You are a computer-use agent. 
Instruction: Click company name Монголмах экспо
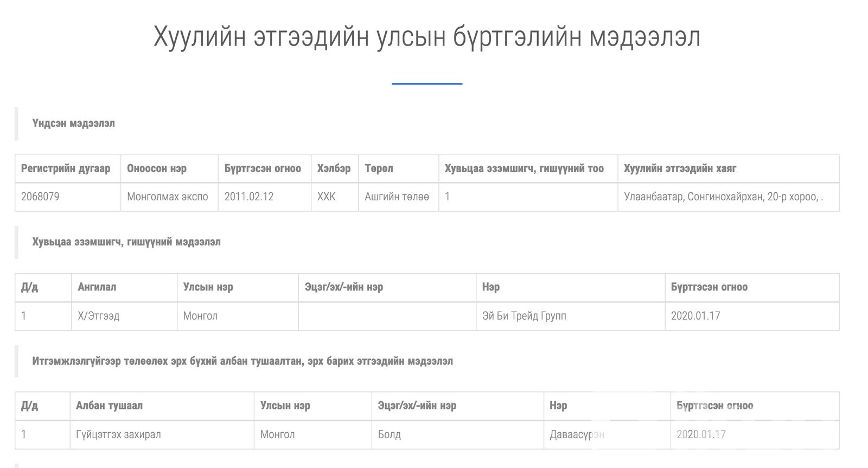coord(168,197)
